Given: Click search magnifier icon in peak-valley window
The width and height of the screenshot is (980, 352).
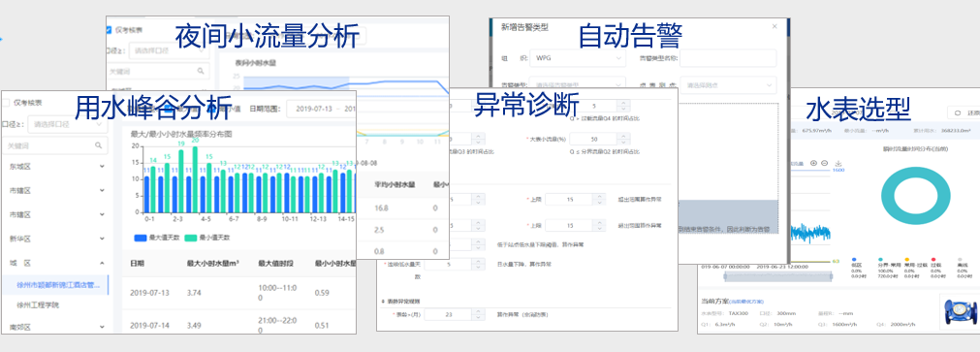Looking at the screenshot, I should 98,145.
